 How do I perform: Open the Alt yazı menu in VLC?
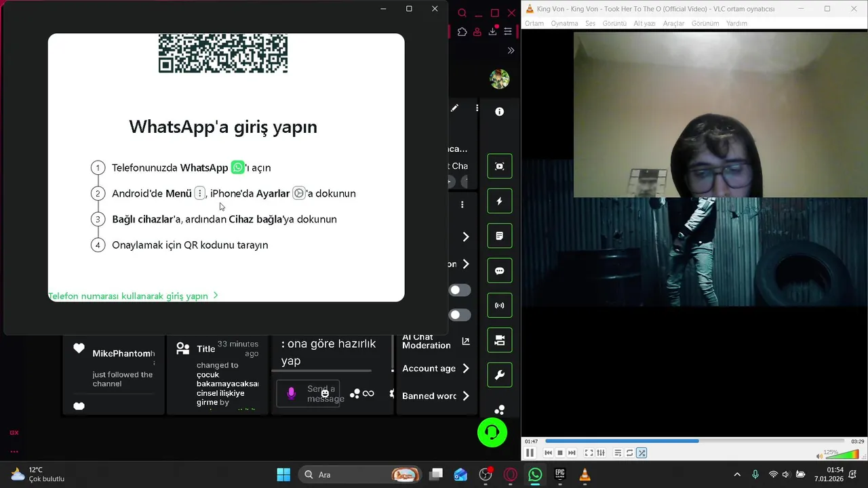(x=644, y=23)
